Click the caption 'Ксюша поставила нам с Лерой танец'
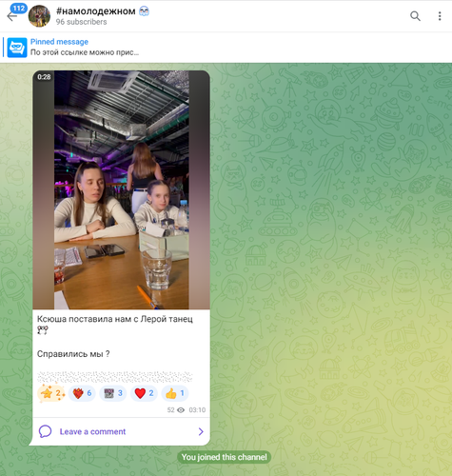The image size is (452, 476). 115,319
